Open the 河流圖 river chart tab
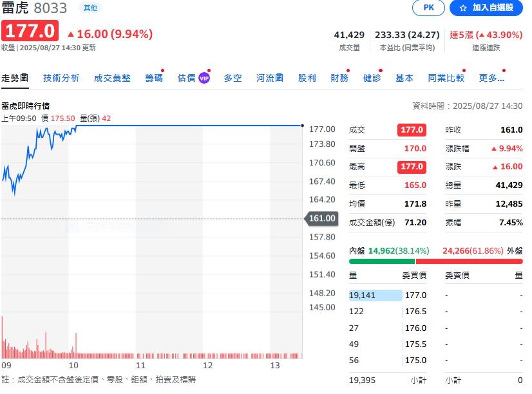 tap(269, 77)
